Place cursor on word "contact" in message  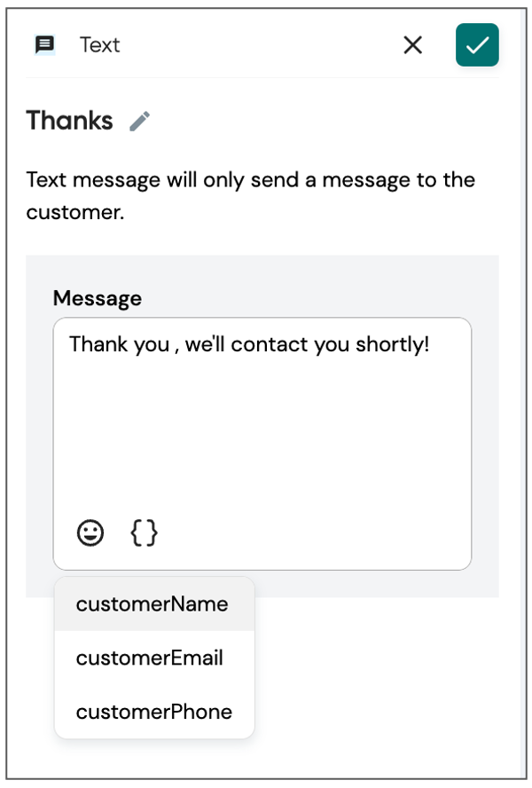click(x=270, y=344)
